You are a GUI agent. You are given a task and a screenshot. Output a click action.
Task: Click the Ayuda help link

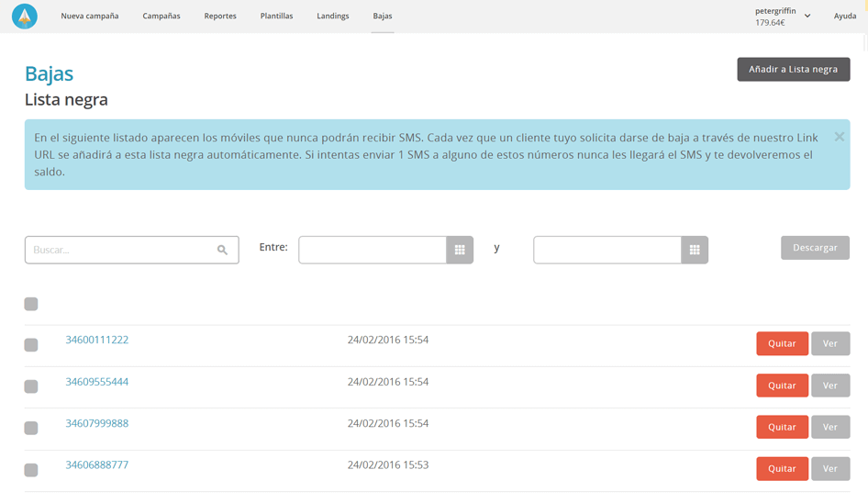[x=844, y=17]
